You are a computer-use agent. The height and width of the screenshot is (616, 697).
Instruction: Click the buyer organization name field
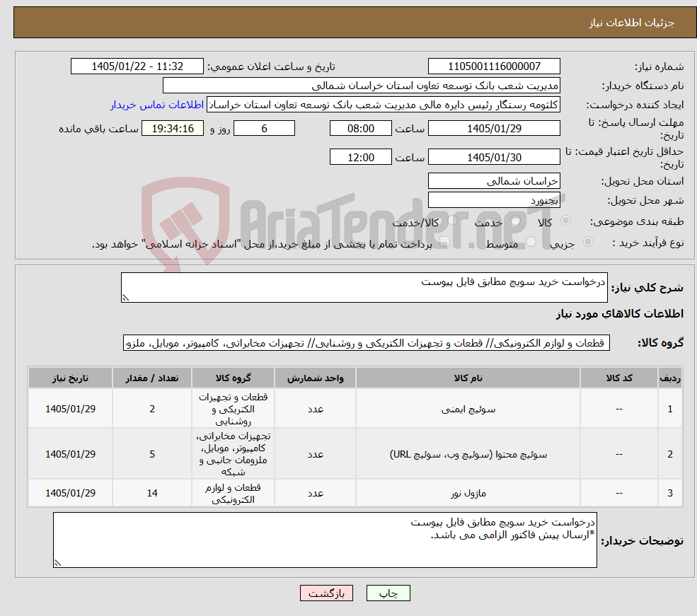pos(362,86)
